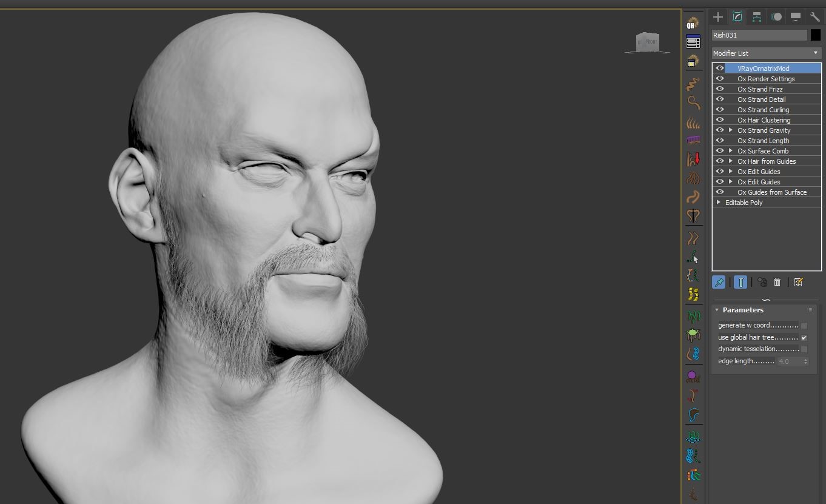Click the edge length spinner arrows
The image size is (826, 504).
click(x=805, y=361)
